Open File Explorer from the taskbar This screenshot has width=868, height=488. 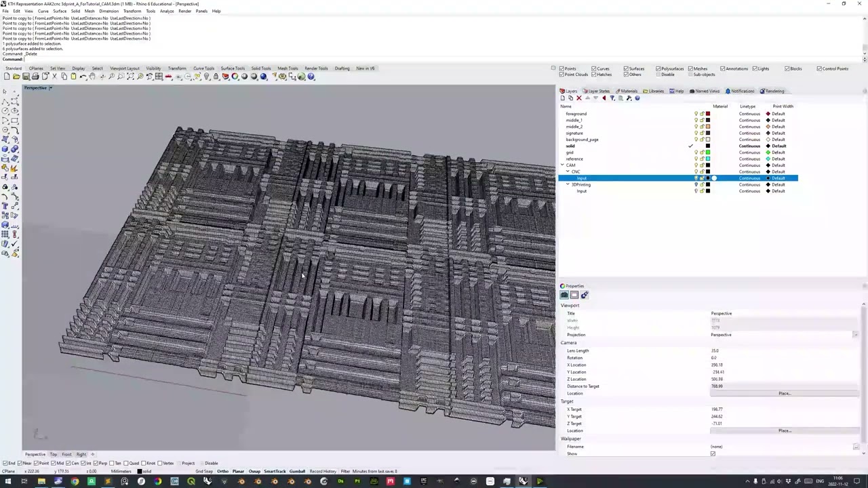pyautogui.click(x=41, y=481)
